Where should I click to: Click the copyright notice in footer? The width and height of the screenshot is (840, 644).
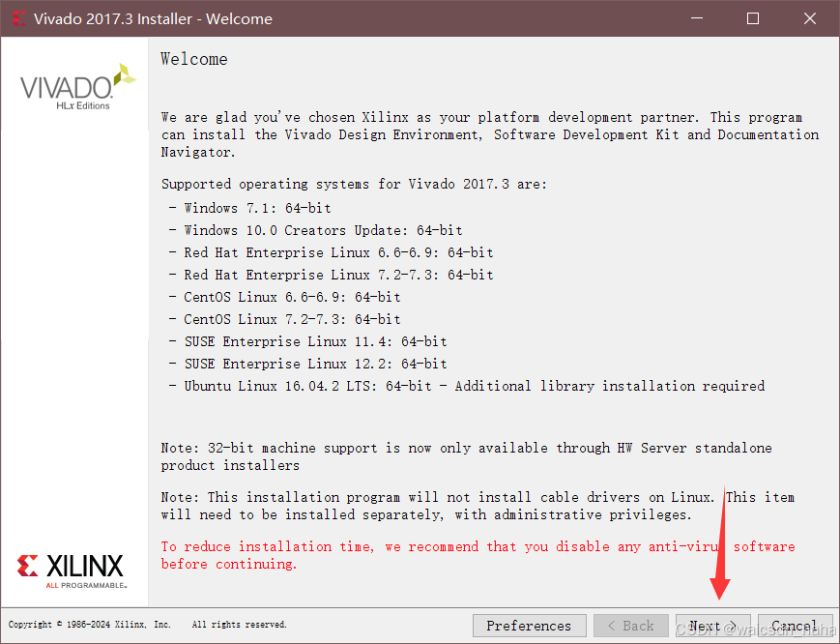(x=147, y=624)
